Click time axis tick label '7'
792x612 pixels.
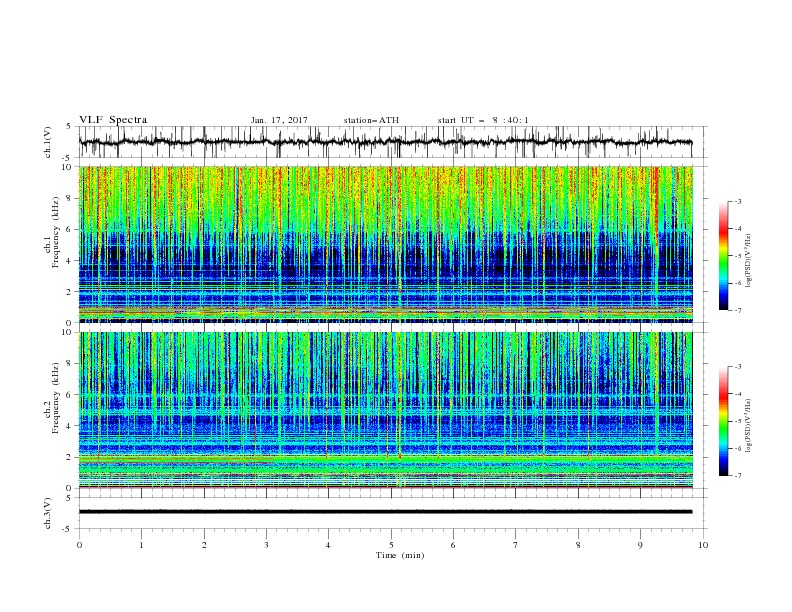[x=516, y=545]
